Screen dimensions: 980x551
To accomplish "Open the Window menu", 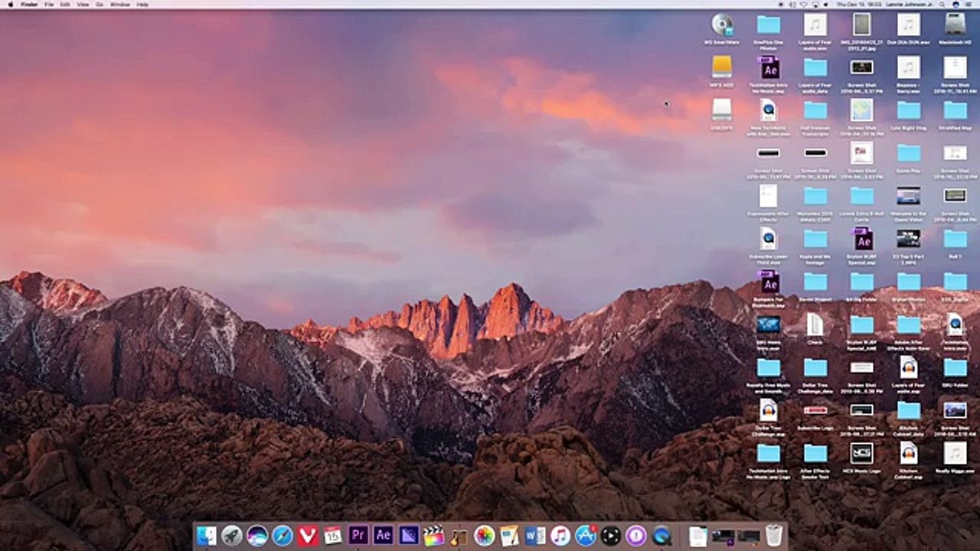I will coord(119,5).
